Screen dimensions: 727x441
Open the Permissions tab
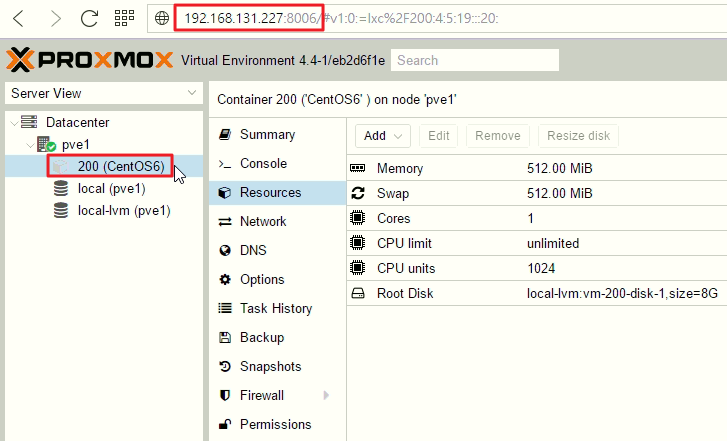click(277, 424)
